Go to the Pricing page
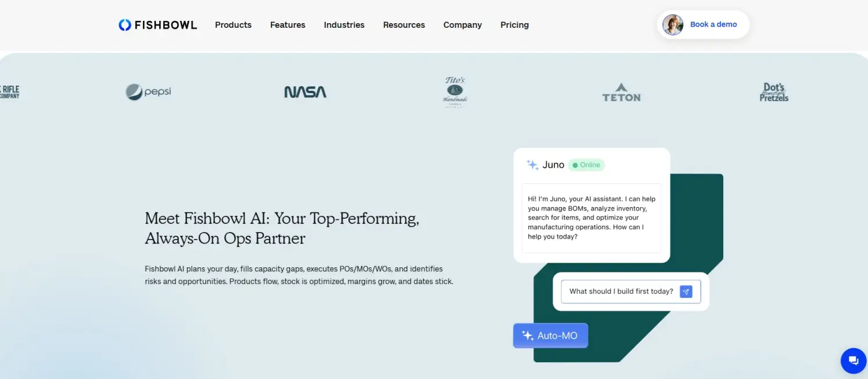Screen dimensions: 868x379 [x=514, y=25]
